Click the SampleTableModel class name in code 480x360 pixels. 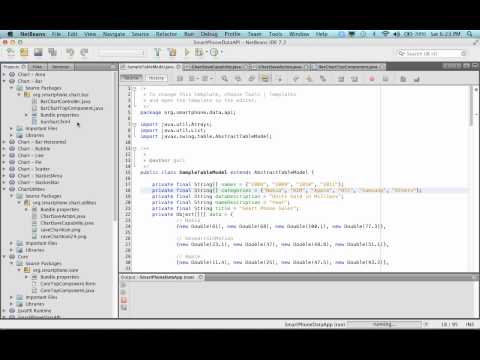[x=203, y=172]
